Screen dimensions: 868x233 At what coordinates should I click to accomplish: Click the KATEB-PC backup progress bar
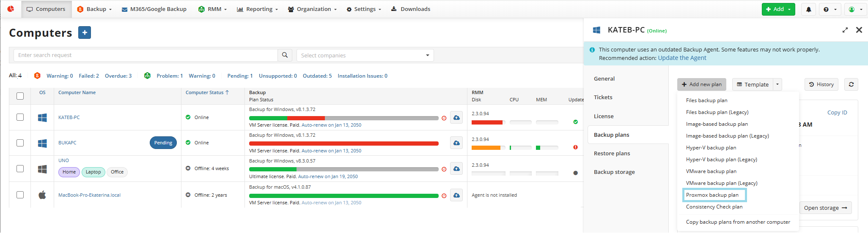click(343, 118)
